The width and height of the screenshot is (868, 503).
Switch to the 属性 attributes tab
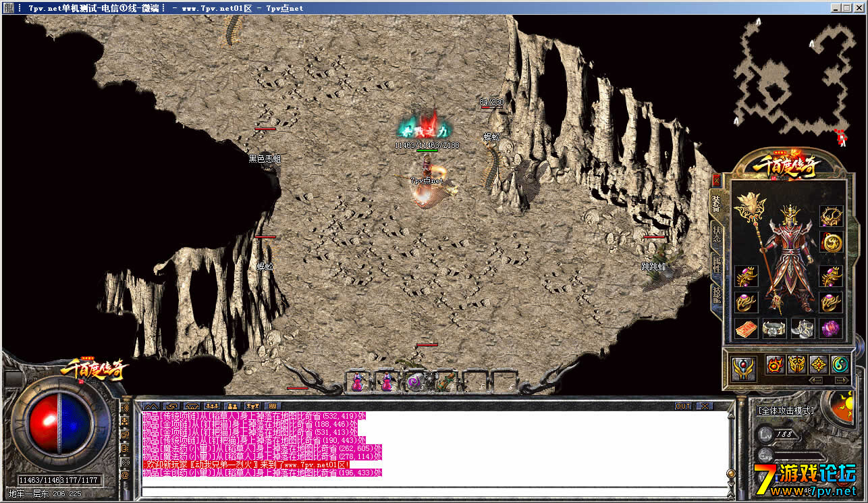tap(716, 265)
